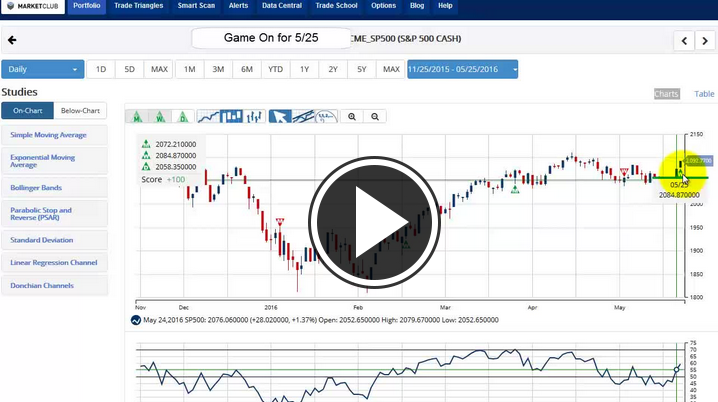Open the Daily interval dropdown
The image size is (718, 402).
point(43,69)
